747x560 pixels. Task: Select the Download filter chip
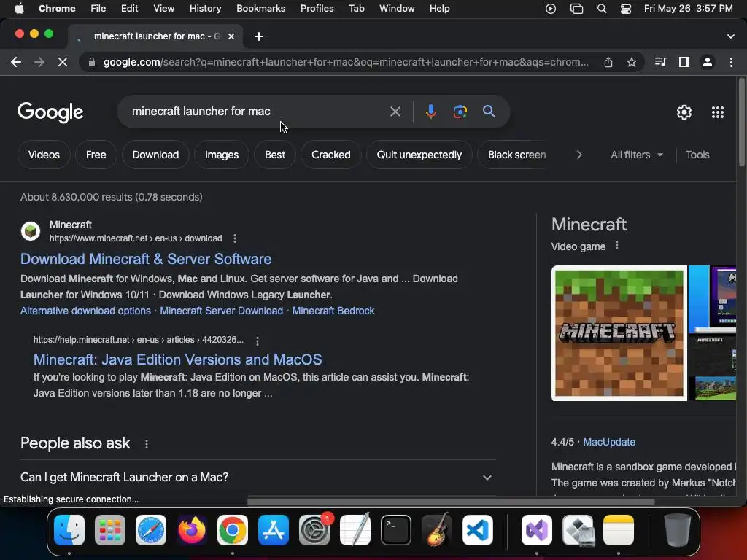coord(155,155)
